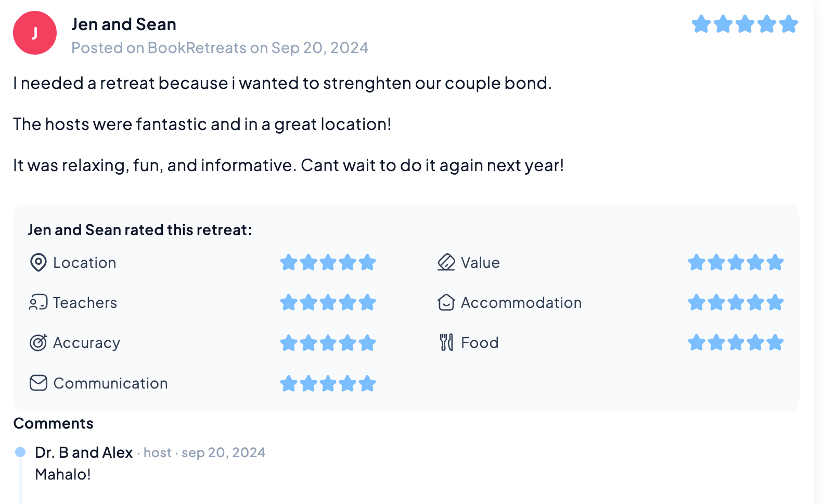Click the Accommodation house icon
The width and height of the screenshot is (823, 504).
pyautogui.click(x=446, y=303)
